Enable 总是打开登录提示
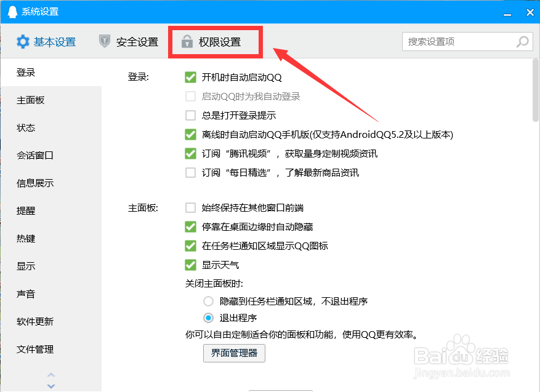The width and height of the screenshot is (540, 392). point(190,115)
